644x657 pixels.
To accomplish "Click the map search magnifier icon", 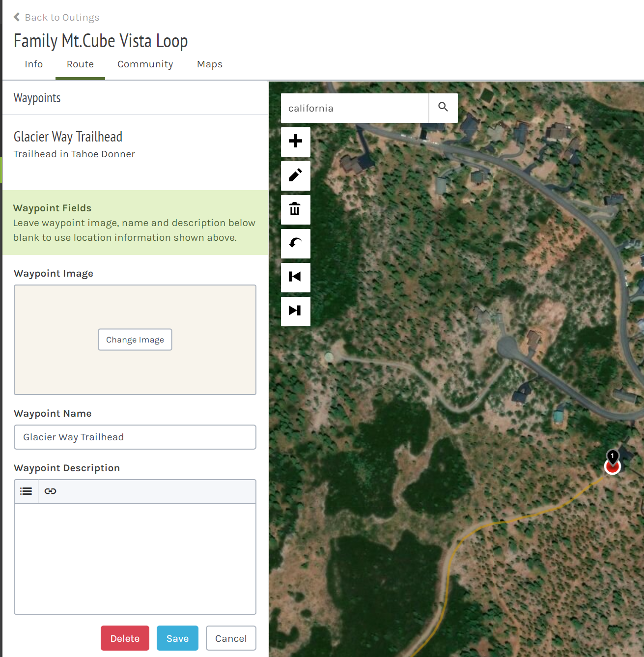I will 443,108.
